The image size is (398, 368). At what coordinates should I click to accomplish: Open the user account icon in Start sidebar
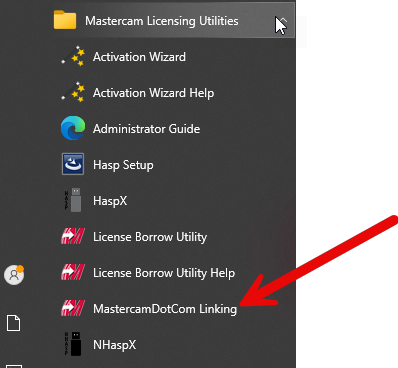[14, 275]
